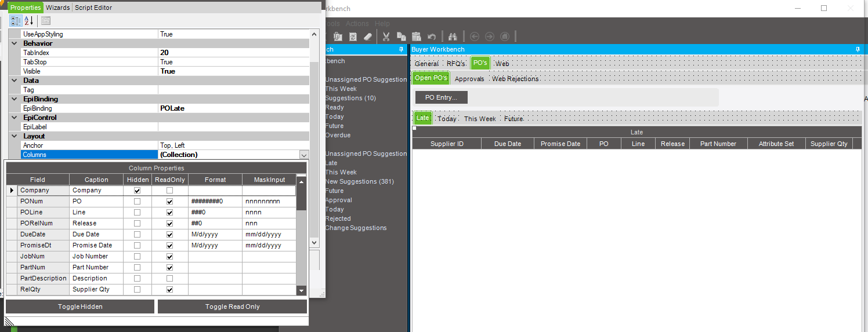Switch to the RFQ's tab
The width and height of the screenshot is (868, 332).
point(456,64)
